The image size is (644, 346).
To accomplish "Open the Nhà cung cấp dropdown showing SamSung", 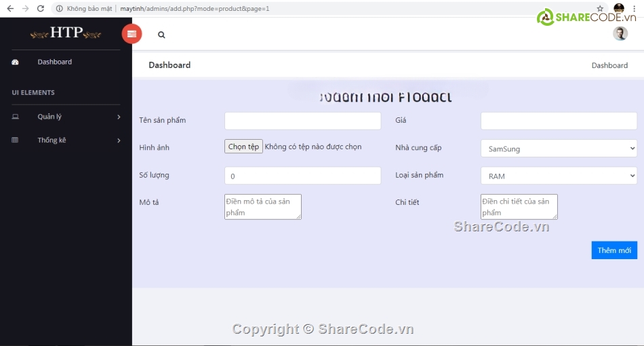I will click(x=559, y=149).
